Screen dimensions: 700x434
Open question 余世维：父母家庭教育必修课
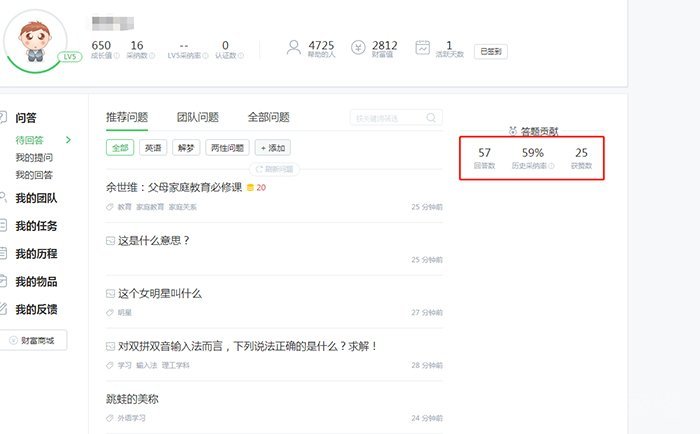174,188
